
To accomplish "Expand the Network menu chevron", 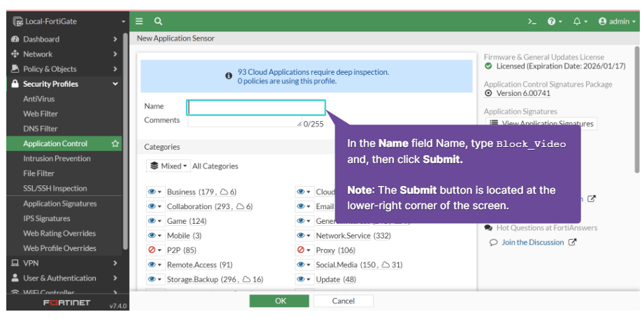I will 115,54.
